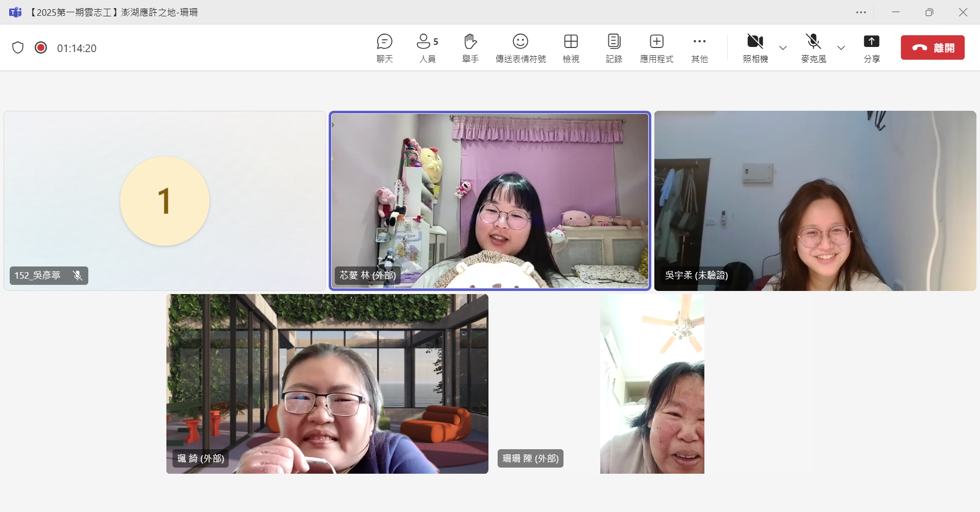Select 吳宇柔's video tile
Image resolution: width=980 pixels, height=512 pixels.
click(815, 201)
